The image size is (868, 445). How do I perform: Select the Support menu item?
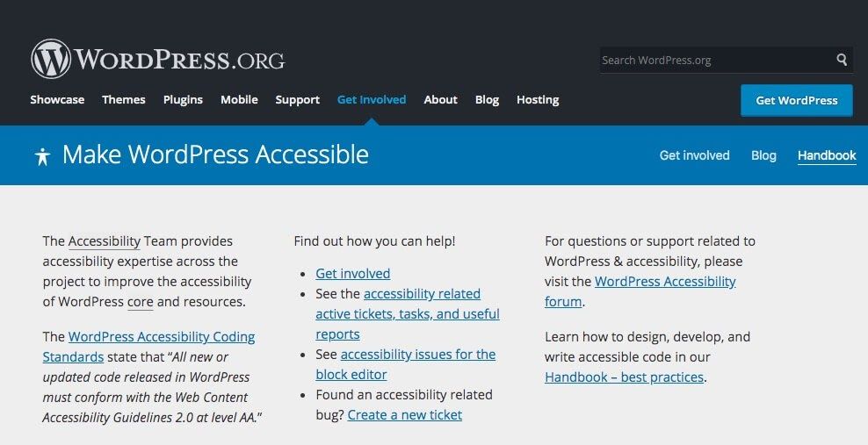coord(297,100)
